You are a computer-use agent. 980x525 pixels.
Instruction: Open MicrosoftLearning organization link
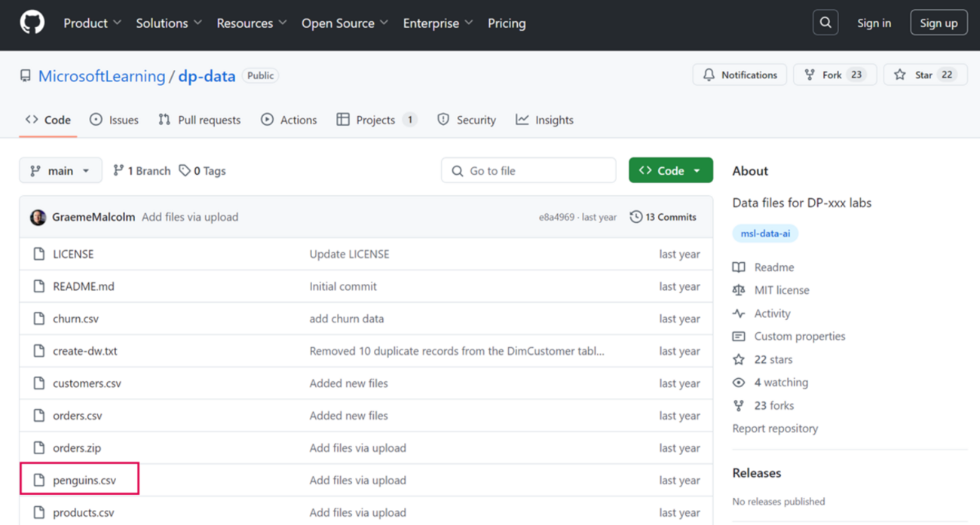click(x=102, y=76)
